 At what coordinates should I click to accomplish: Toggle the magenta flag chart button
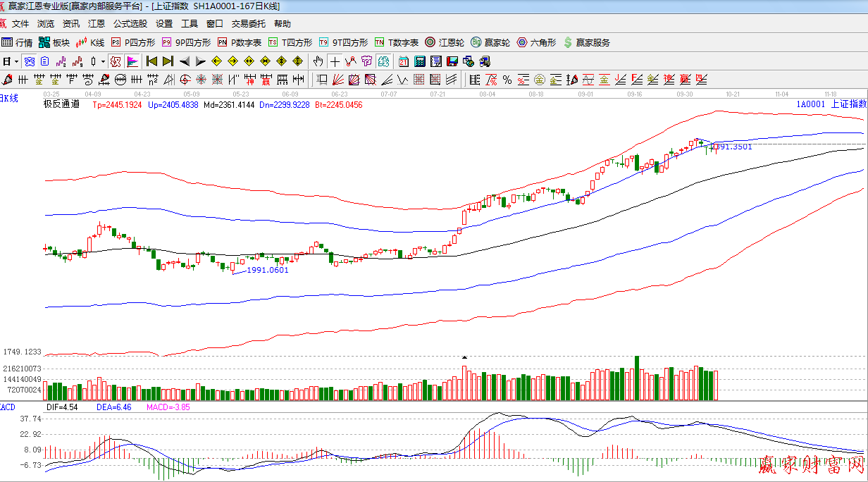tap(132, 61)
